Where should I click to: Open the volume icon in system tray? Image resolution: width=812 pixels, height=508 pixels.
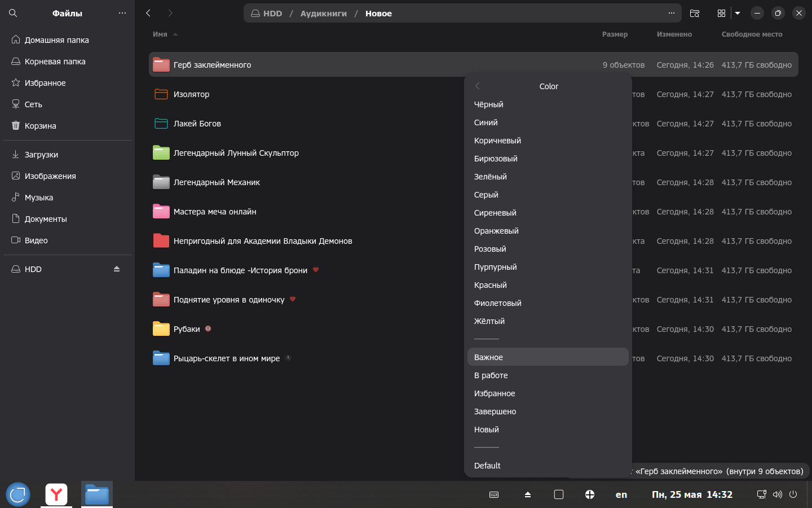click(778, 494)
